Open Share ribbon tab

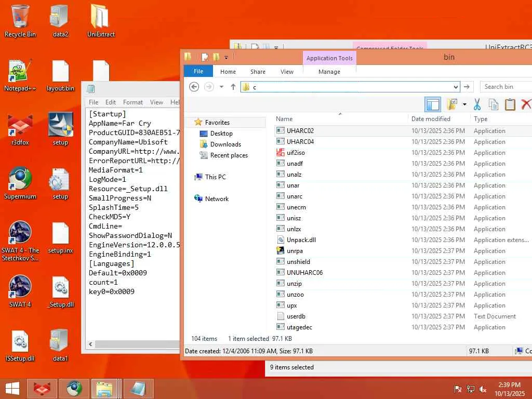pos(258,72)
